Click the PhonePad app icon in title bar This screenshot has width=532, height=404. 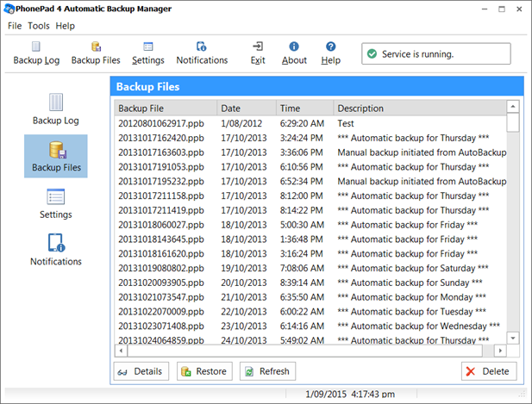tap(9, 9)
